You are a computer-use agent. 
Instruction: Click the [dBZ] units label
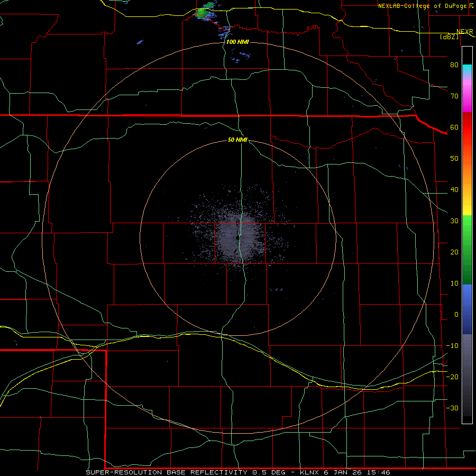pos(450,36)
